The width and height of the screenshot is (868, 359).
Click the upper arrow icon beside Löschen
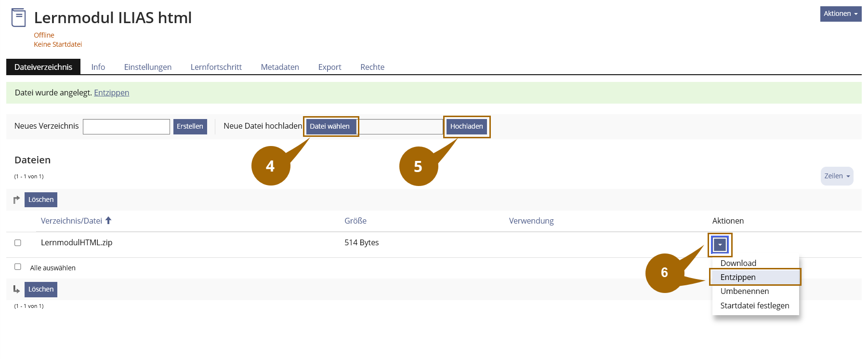[16, 199]
